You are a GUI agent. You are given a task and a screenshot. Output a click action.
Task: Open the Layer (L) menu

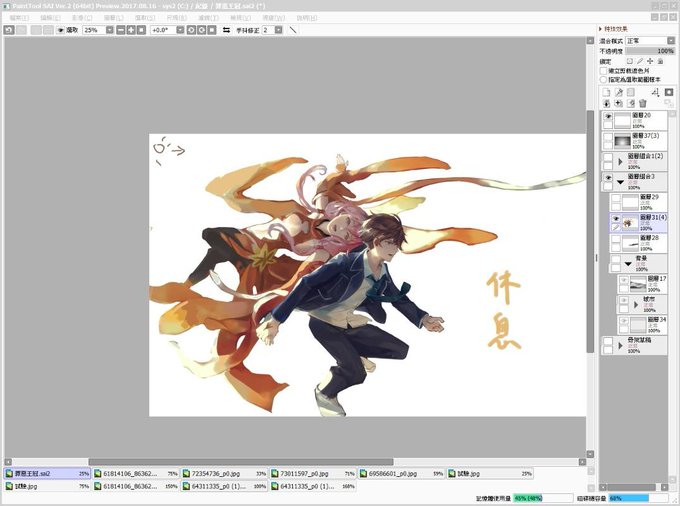point(114,18)
